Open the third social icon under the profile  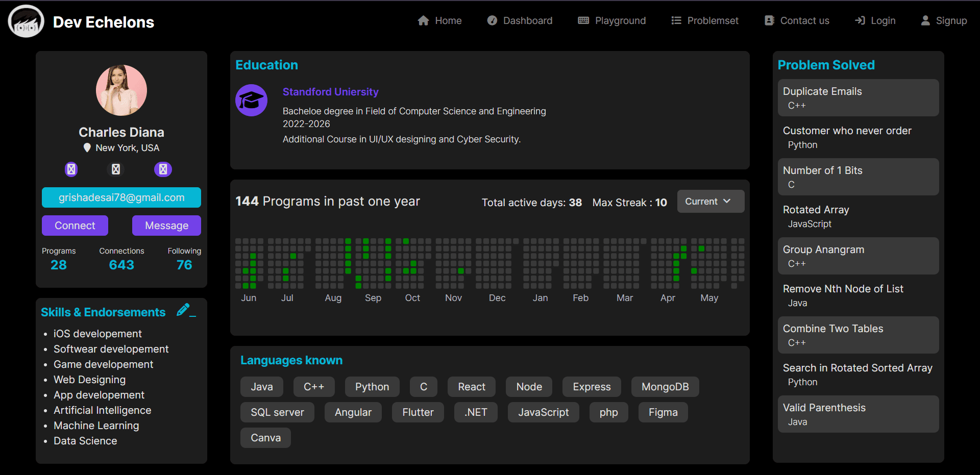(163, 169)
